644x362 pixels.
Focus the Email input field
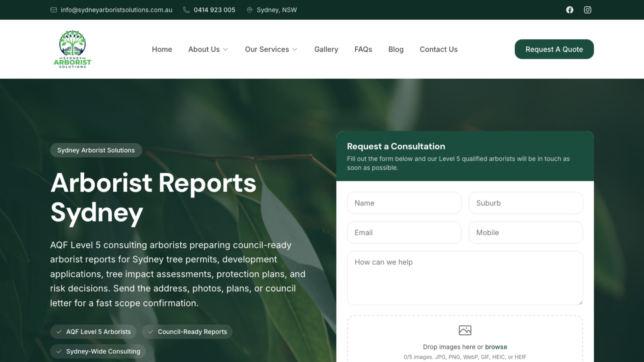(404, 232)
